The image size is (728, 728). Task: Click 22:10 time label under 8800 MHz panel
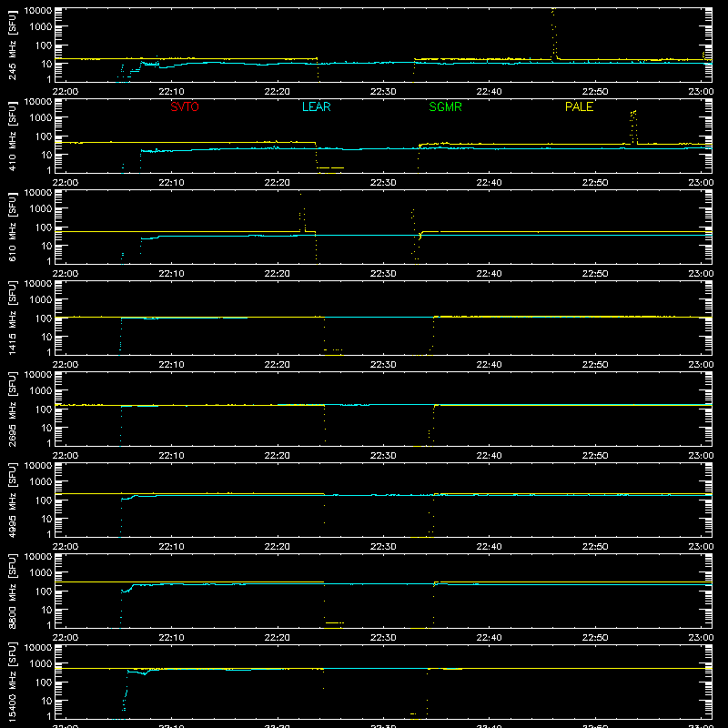click(171, 638)
